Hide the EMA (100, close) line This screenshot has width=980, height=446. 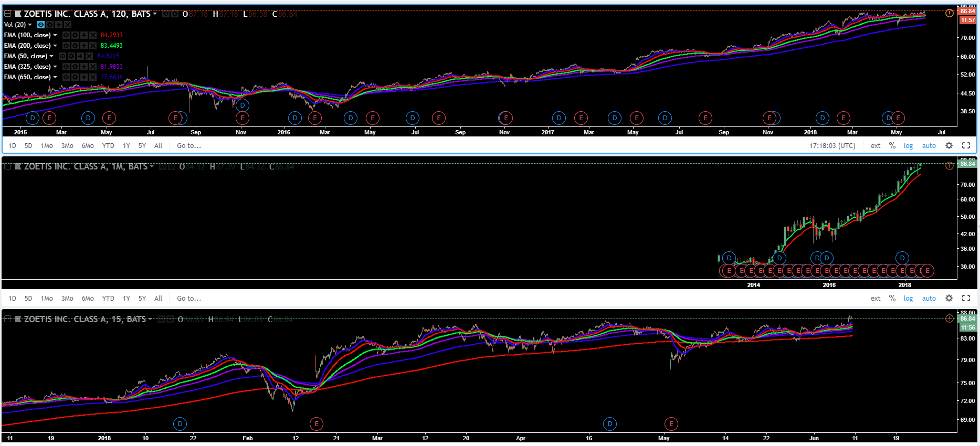[x=66, y=35]
